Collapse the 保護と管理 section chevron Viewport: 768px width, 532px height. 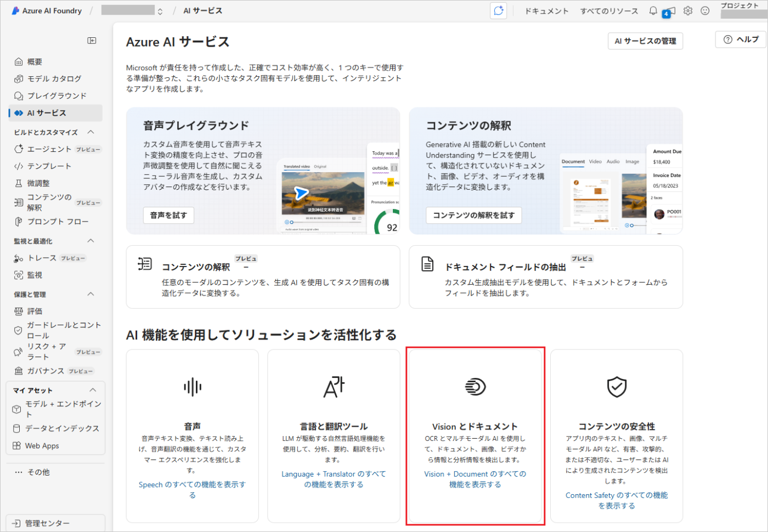[91, 294]
